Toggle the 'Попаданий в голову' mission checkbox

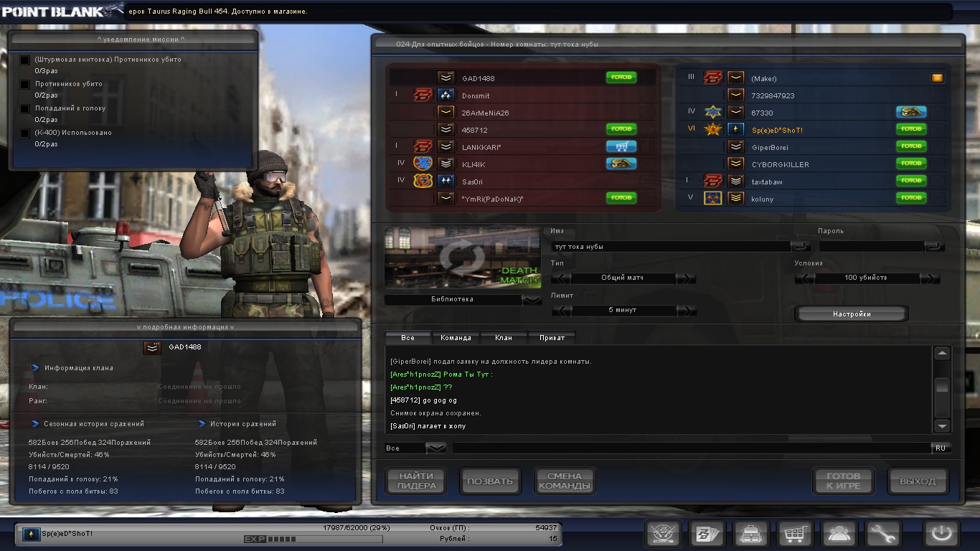[x=25, y=109]
